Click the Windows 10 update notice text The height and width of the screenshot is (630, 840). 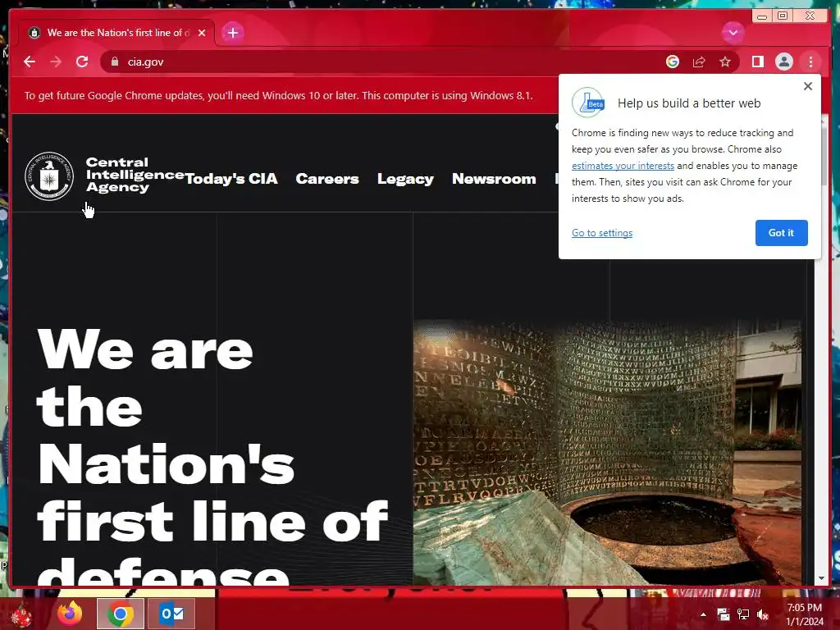(279, 96)
